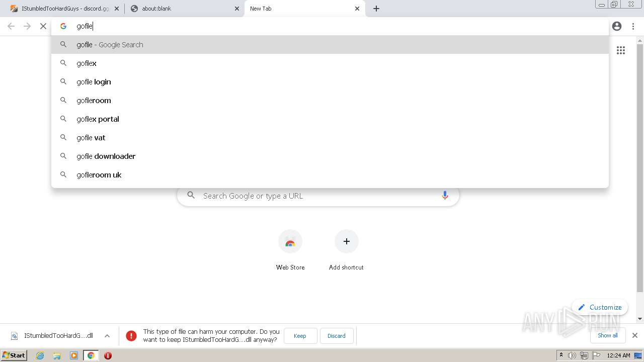
Task: Choose the 'gofileroom uk' suggestion
Action: click(x=330, y=175)
